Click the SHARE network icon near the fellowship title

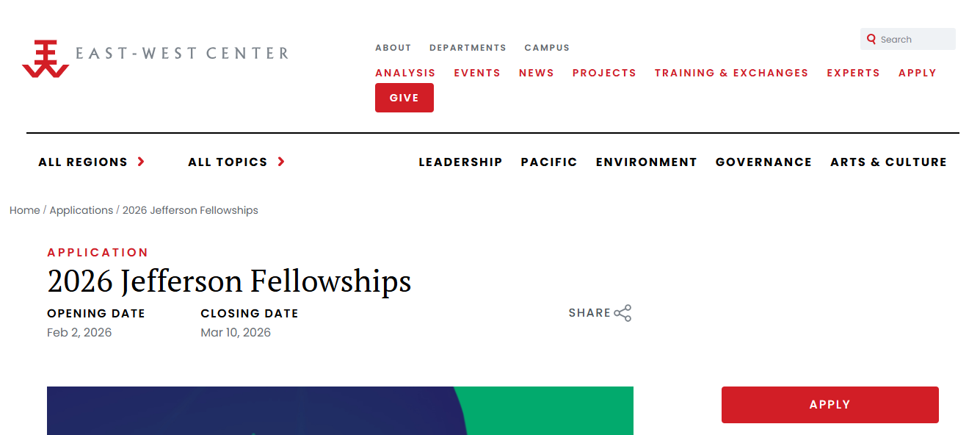coord(623,312)
